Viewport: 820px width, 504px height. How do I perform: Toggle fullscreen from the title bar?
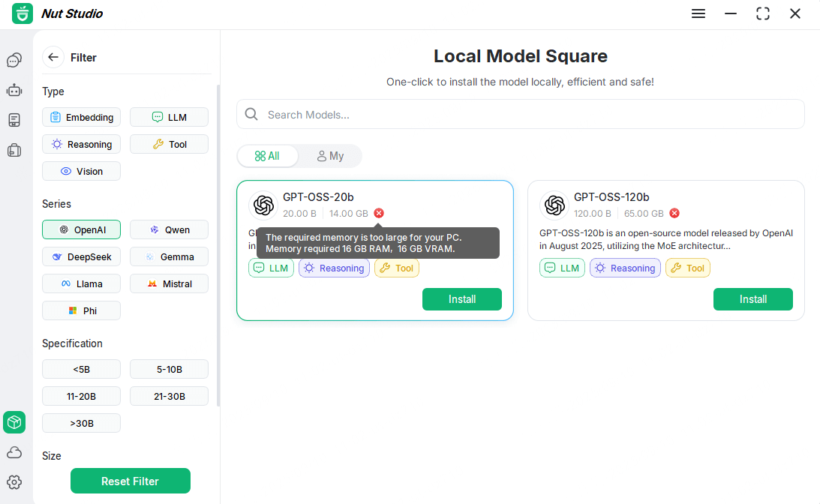pos(762,13)
